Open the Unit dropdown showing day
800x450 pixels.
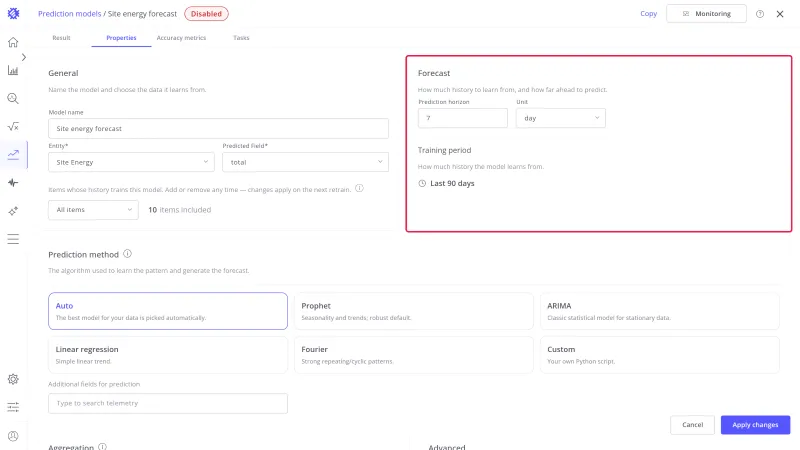(560, 118)
